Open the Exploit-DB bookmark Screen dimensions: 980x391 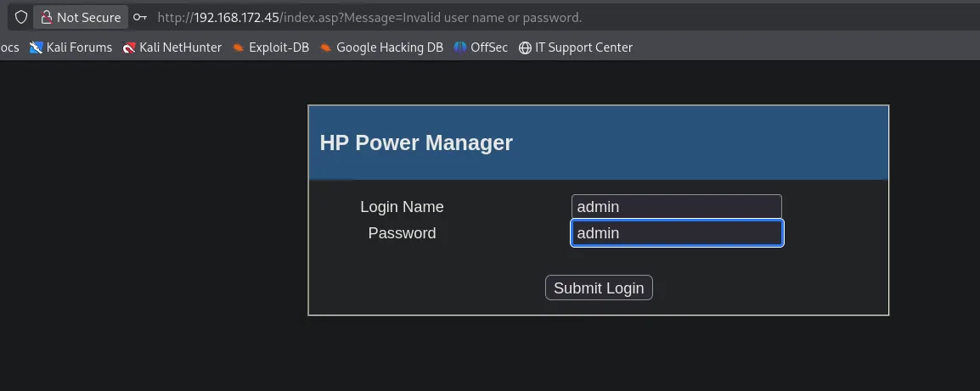[x=270, y=47]
